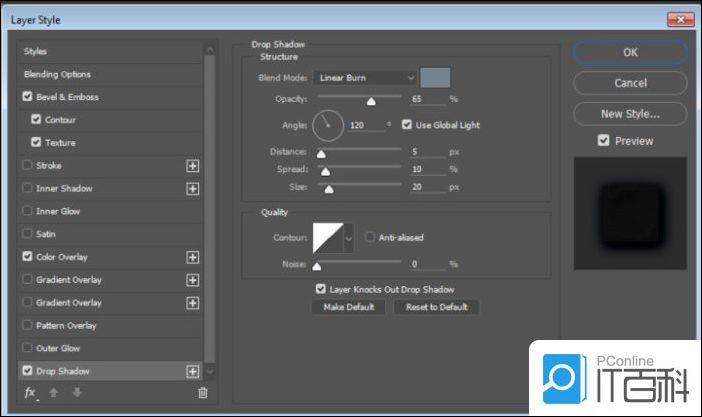Click the plus icon beside Color Overlay

193,257
